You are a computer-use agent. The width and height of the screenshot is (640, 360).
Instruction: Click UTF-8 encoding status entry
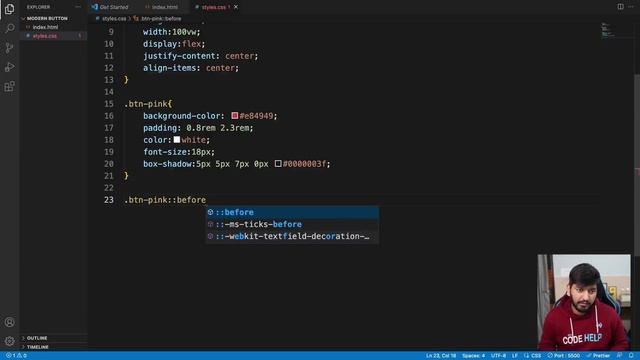pyautogui.click(x=498, y=356)
